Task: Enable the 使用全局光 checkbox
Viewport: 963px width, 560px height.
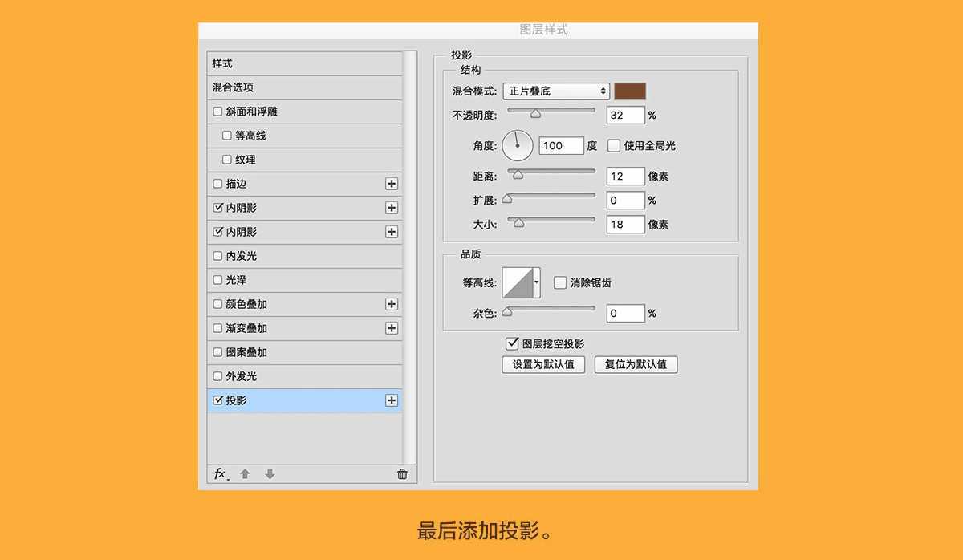Action: [613, 144]
